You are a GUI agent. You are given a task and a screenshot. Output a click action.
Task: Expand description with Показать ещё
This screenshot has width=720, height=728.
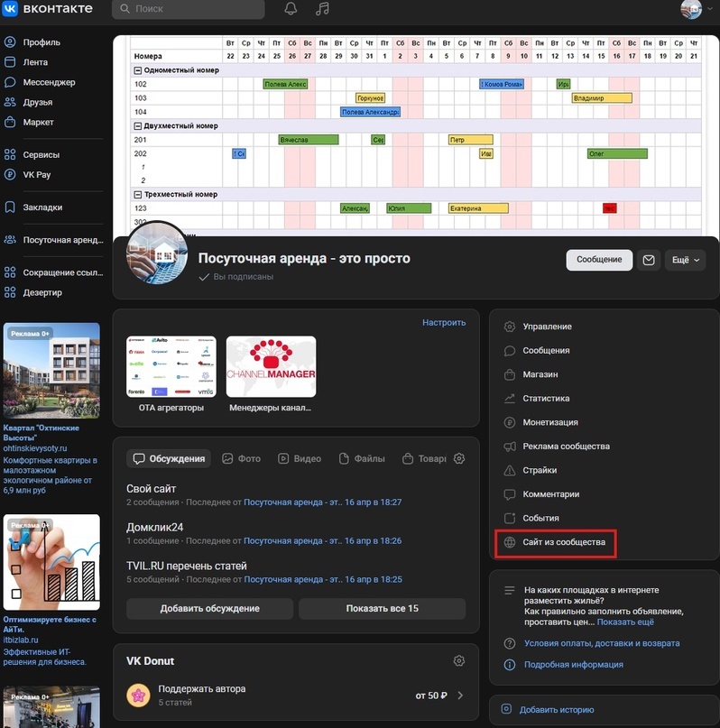coord(625,622)
